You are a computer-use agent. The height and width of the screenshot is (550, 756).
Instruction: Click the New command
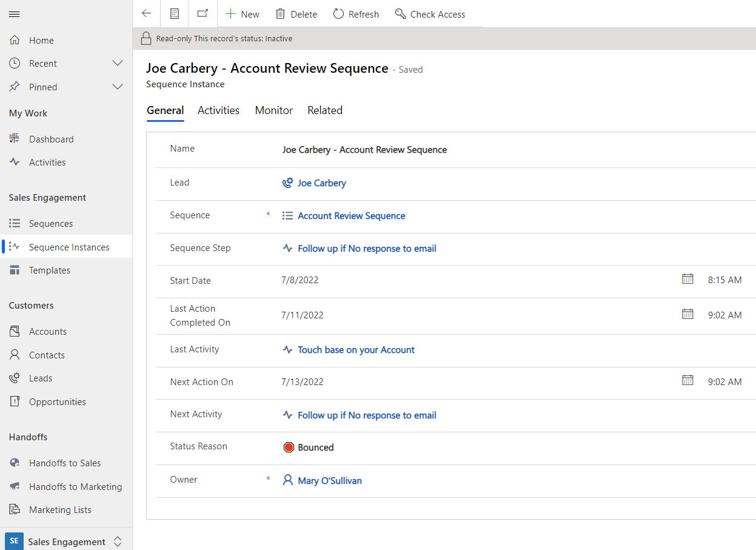[242, 14]
